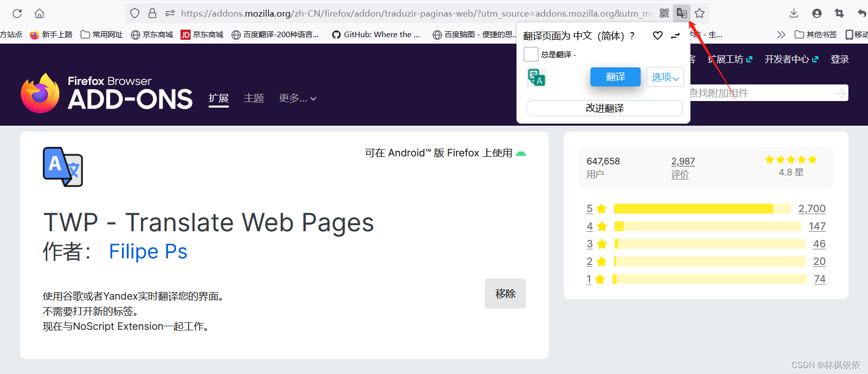Show site security padlock info
This screenshot has width=868, height=374.
[152, 14]
